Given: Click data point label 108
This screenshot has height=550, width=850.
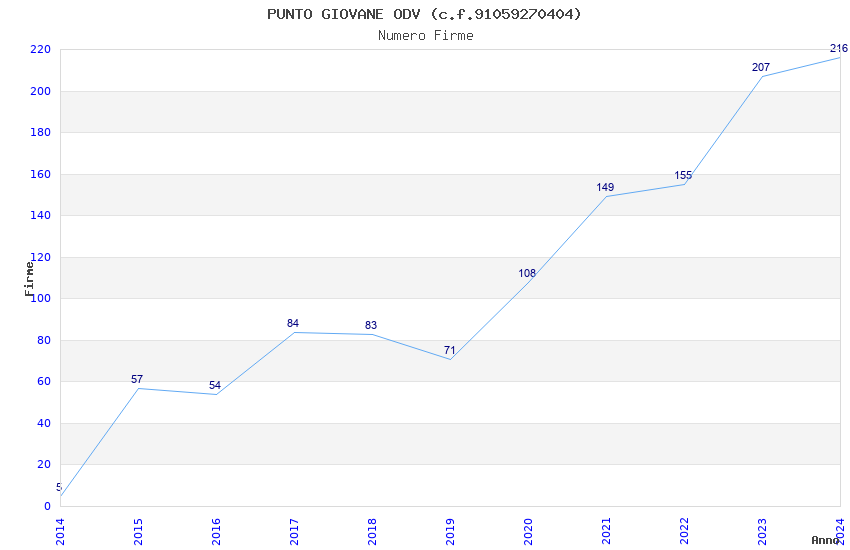Looking at the screenshot, I should [x=527, y=273].
